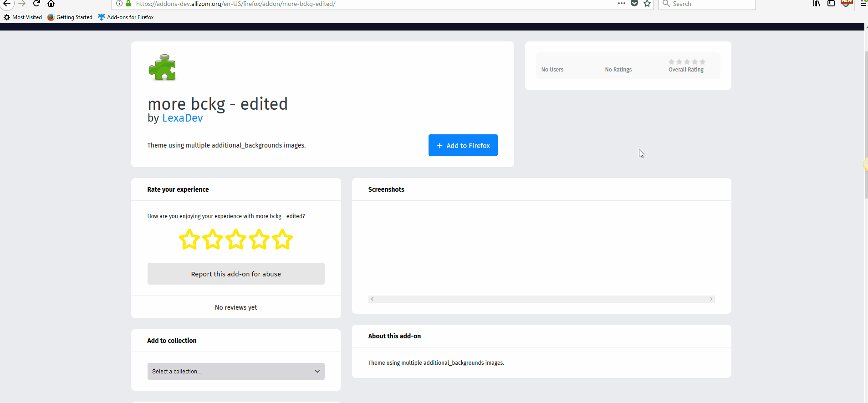
Task: Click the Overall Rating gray stars
Action: (x=687, y=62)
